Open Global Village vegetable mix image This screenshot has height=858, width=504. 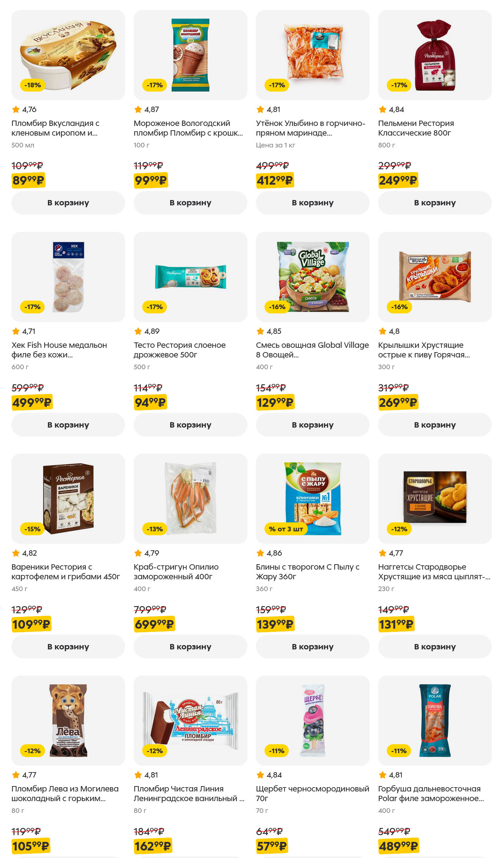click(x=312, y=277)
